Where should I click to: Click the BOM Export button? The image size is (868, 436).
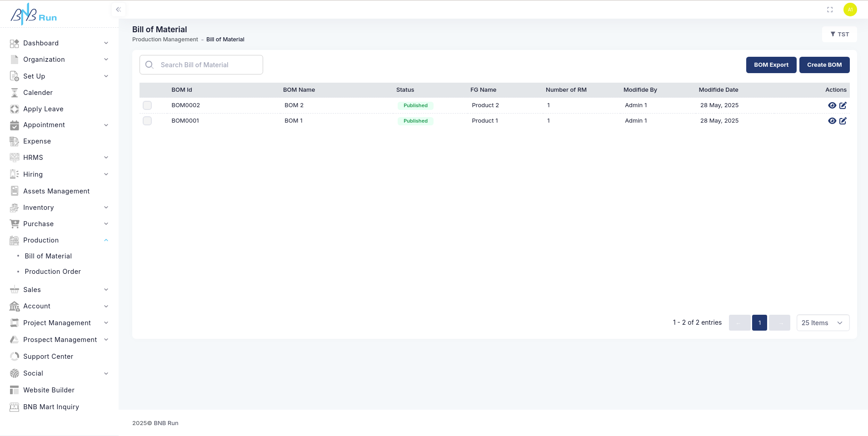coord(771,65)
